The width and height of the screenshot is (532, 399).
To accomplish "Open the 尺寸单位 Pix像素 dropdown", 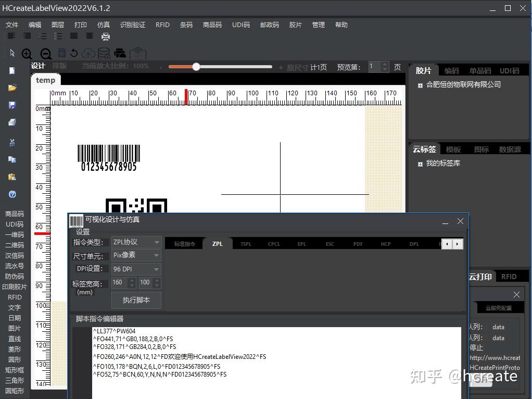I will coord(136,255).
